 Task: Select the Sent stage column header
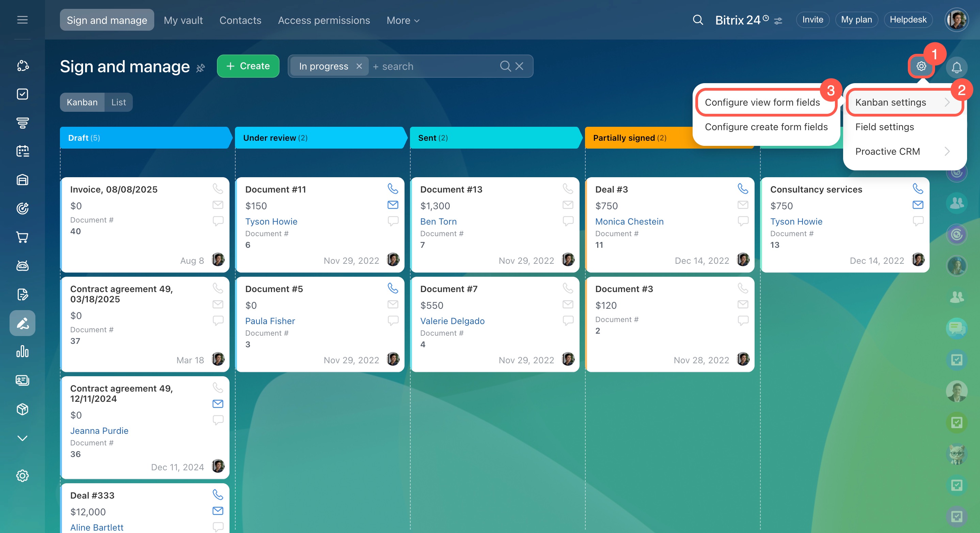point(496,138)
